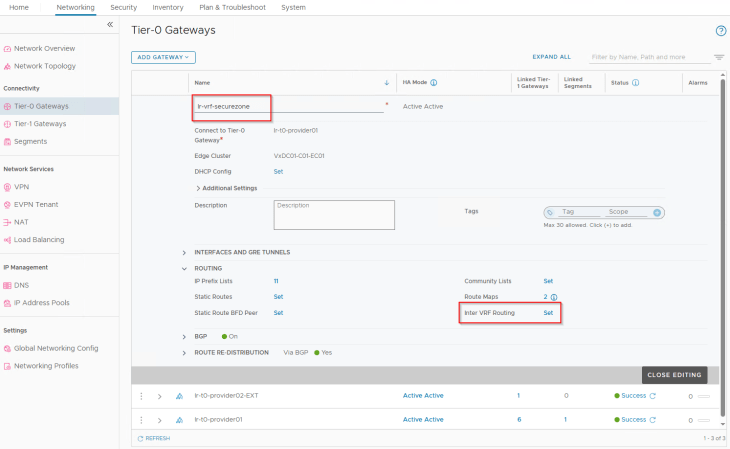Collapse the left sidebar with double chevron
Image resolution: width=730 pixels, height=449 pixels.
pyautogui.click(x=110, y=24)
